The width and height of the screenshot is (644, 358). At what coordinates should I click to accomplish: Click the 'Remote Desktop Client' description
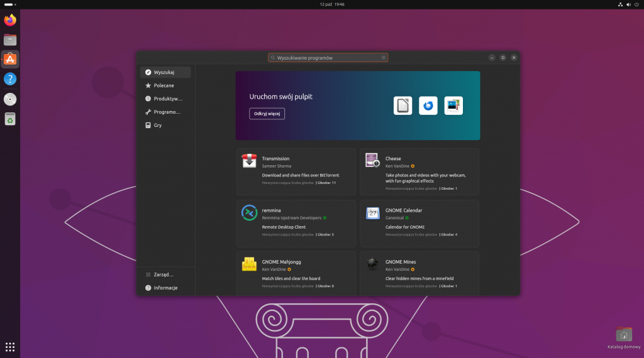(284, 227)
